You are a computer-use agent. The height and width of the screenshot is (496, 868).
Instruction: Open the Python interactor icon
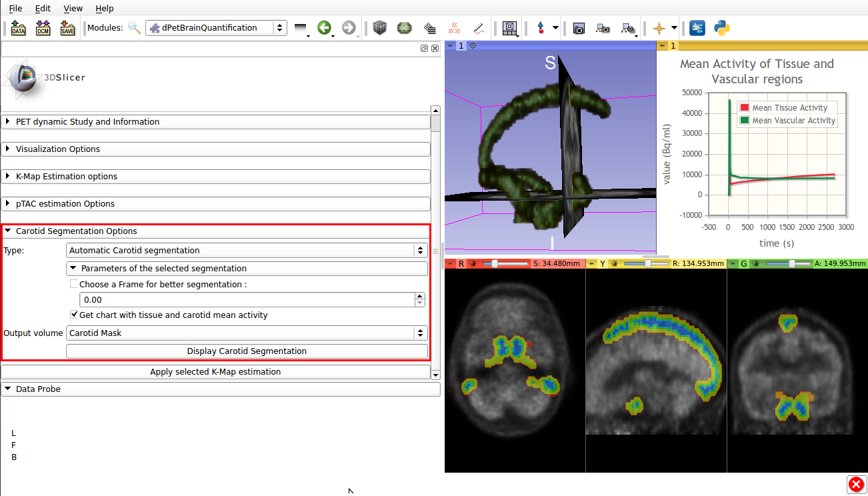721,28
